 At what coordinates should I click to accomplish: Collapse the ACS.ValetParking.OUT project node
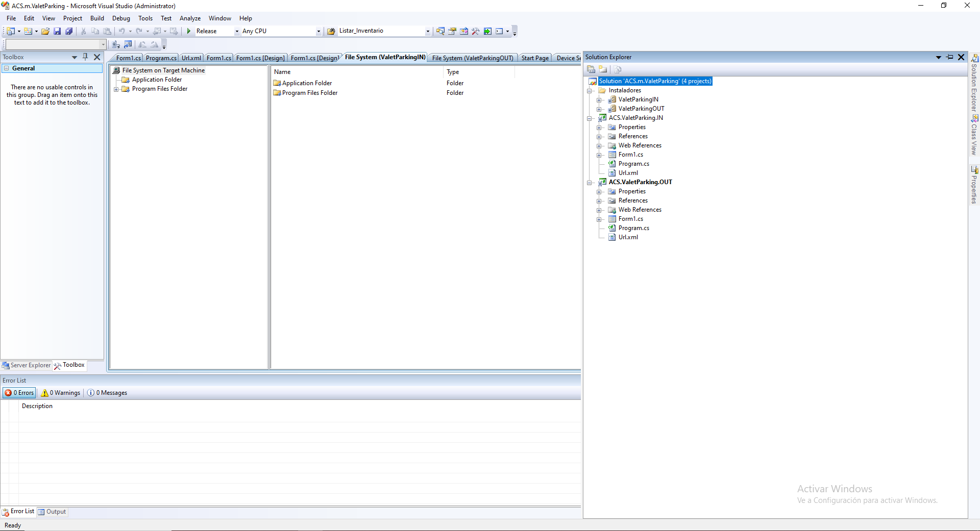click(590, 183)
